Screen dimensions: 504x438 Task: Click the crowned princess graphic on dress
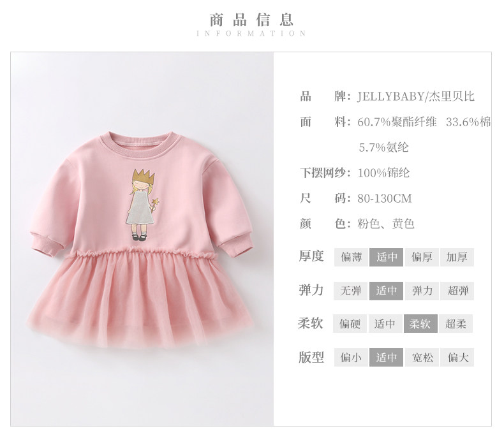point(142,205)
